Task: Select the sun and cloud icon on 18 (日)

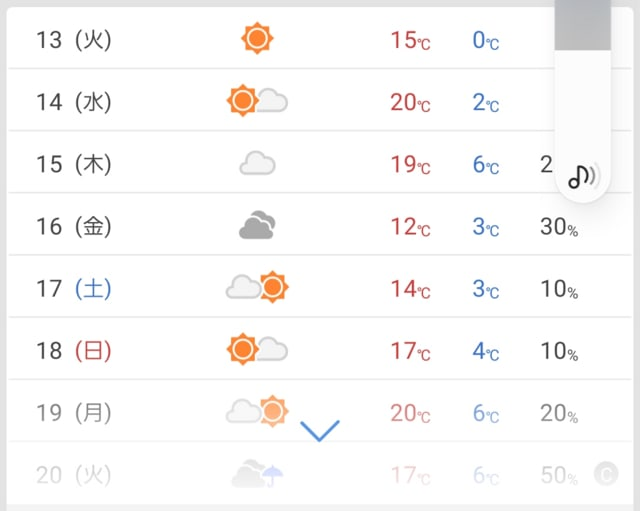Action: click(257, 349)
